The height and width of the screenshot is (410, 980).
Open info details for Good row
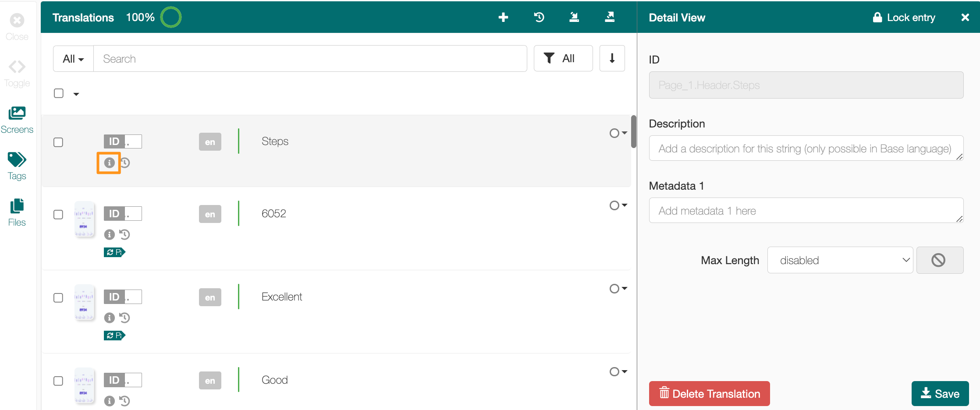pyautogui.click(x=109, y=401)
